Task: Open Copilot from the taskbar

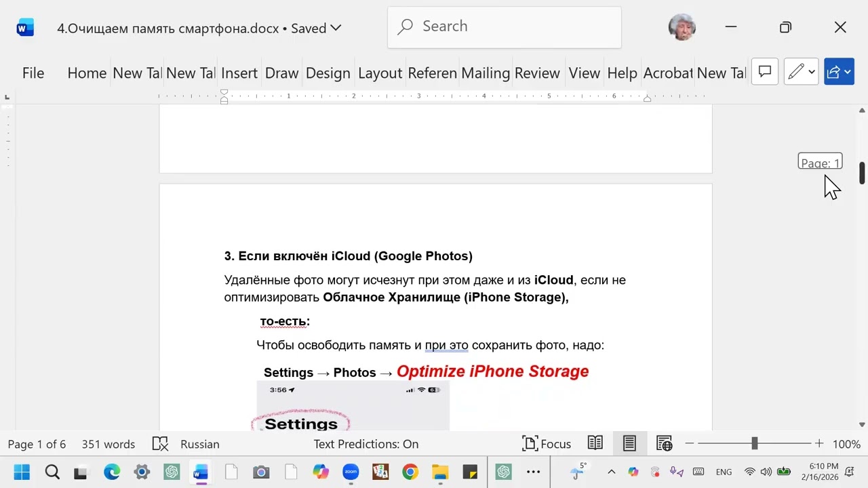Action: [320, 472]
